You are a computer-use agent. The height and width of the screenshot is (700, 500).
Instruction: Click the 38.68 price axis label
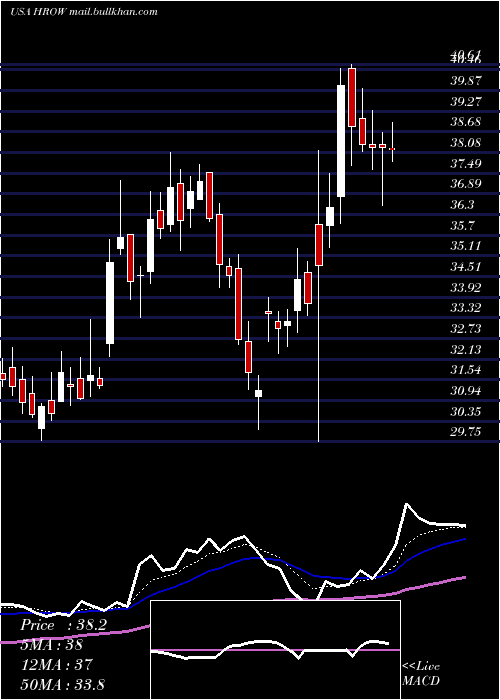(466, 122)
